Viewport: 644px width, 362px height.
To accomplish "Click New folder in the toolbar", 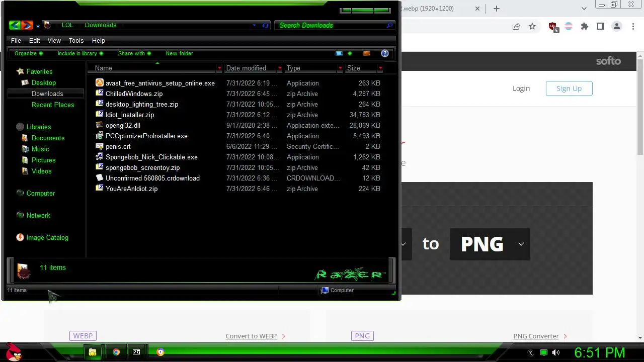I will (x=180, y=53).
